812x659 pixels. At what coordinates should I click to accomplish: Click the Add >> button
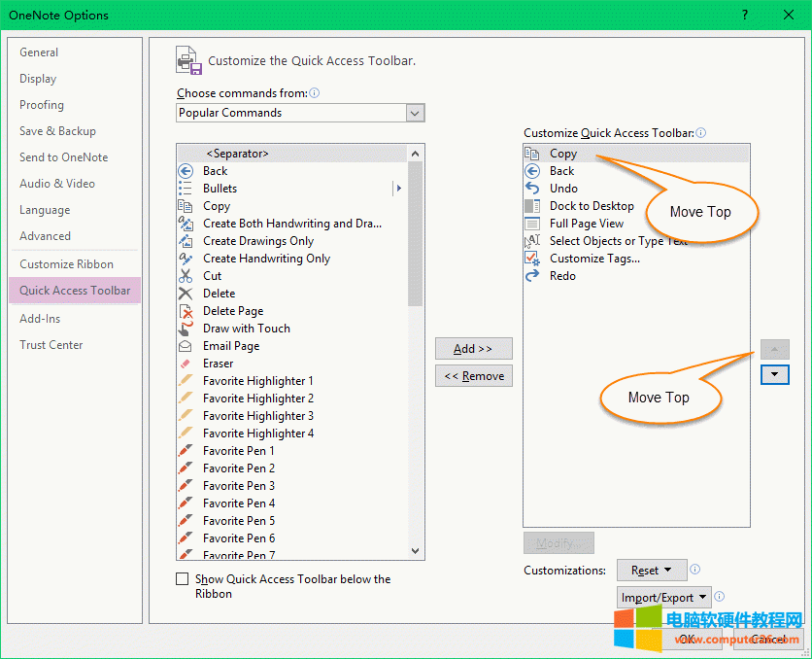(x=473, y=349)
